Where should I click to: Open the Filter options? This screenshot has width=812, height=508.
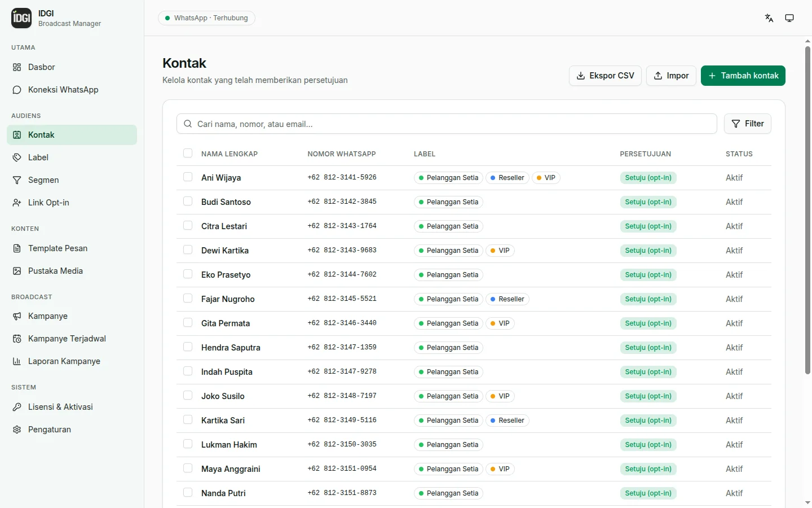click(747, 124)
